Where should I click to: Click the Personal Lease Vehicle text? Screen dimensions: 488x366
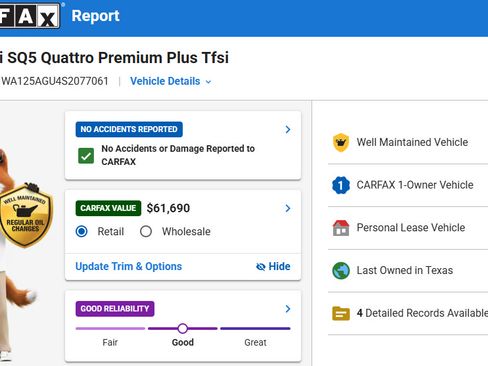click(411, 228)
